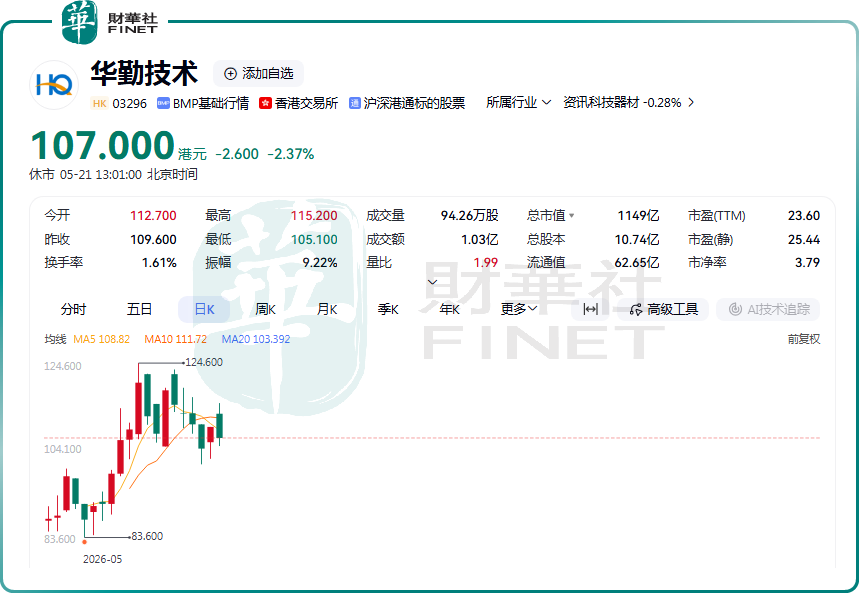Viewport: 859px width, 613px height.
Task: Click the stock code 03296
Action: (129, 104)
